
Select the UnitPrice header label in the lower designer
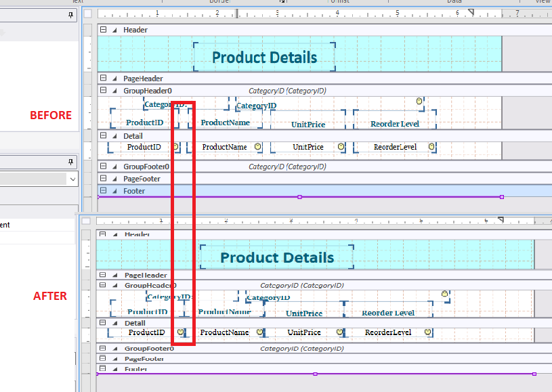pos(304,309)
